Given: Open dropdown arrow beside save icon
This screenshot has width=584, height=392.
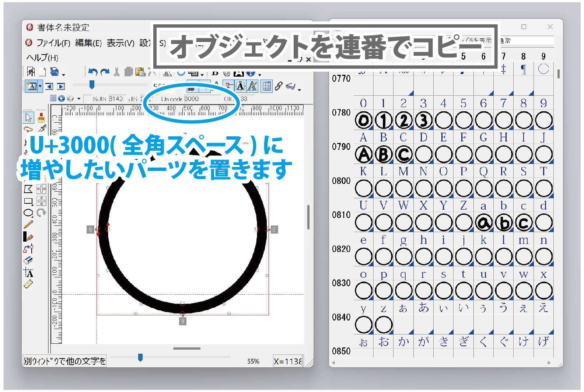Looking at the screenshot, I should pos(64,74).
